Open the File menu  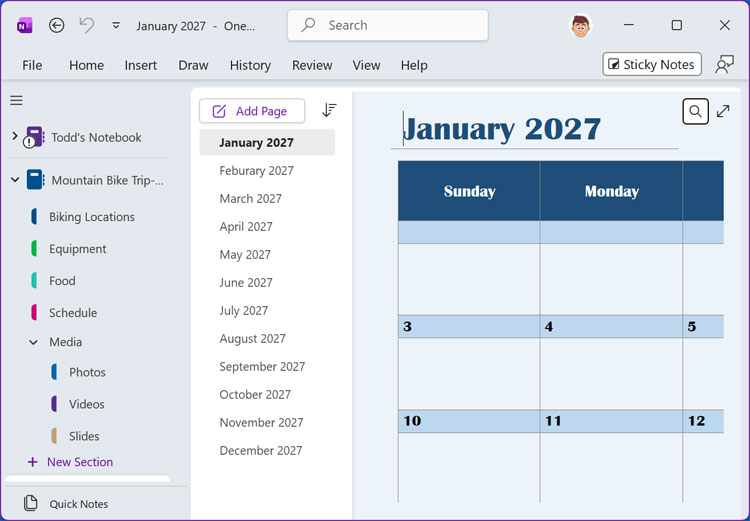coord(32,65)
